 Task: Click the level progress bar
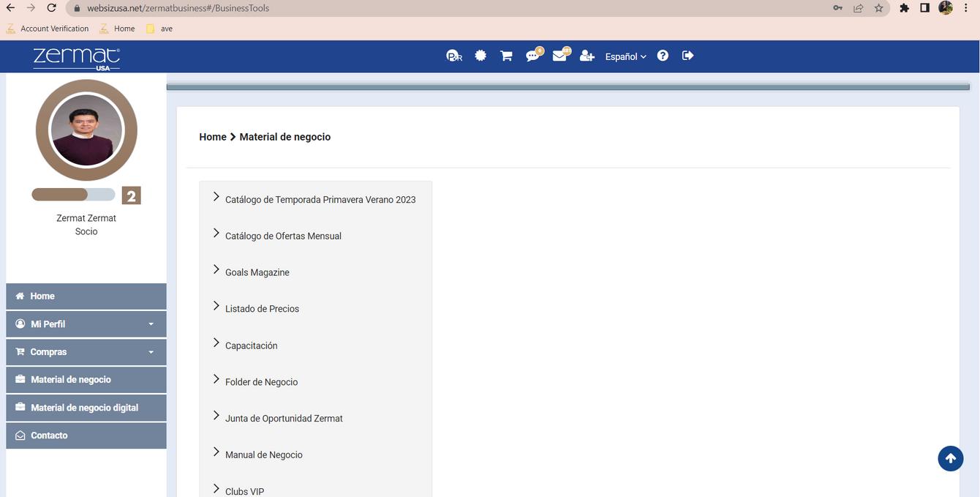click(x=73, y=195)
